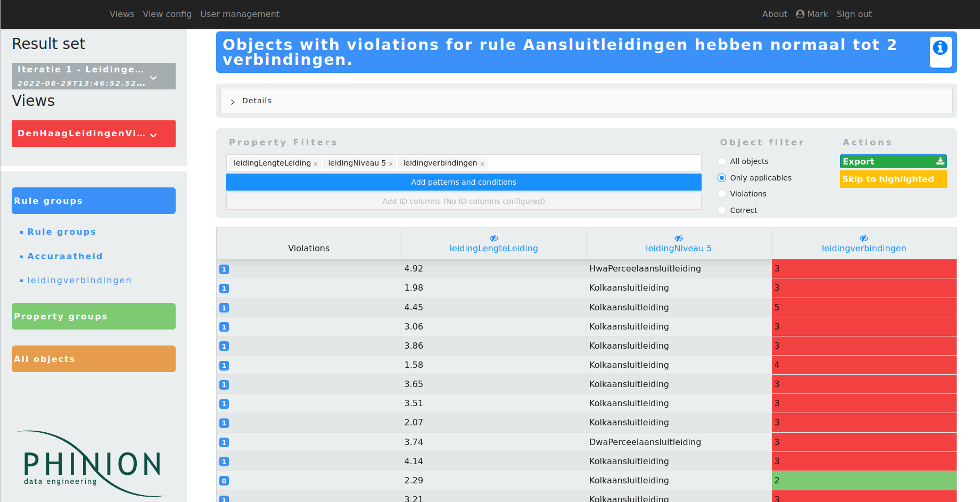Toggle visibility eye above leidingNiveau 5 column
Viewport: 980px width, 502px height.
pyautogui.click(x=679, y=238)
